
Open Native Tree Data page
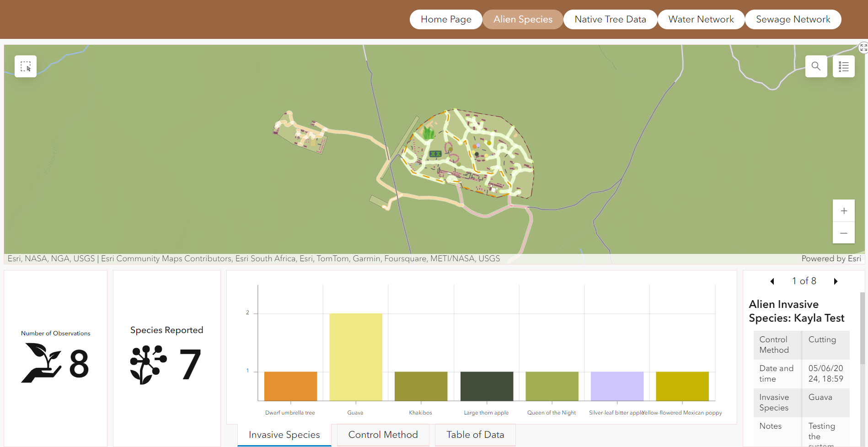point(610,19)
